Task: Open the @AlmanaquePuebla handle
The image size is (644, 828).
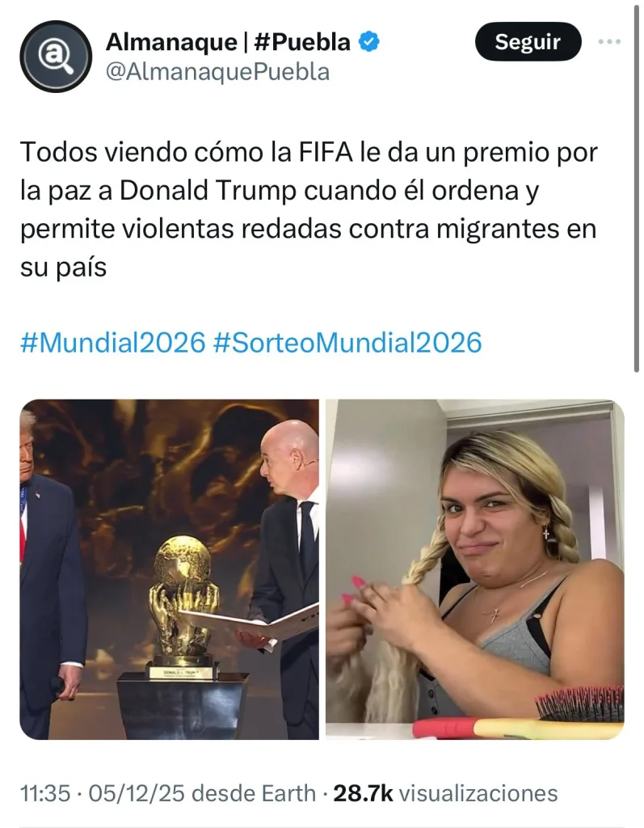Action: 217,72
